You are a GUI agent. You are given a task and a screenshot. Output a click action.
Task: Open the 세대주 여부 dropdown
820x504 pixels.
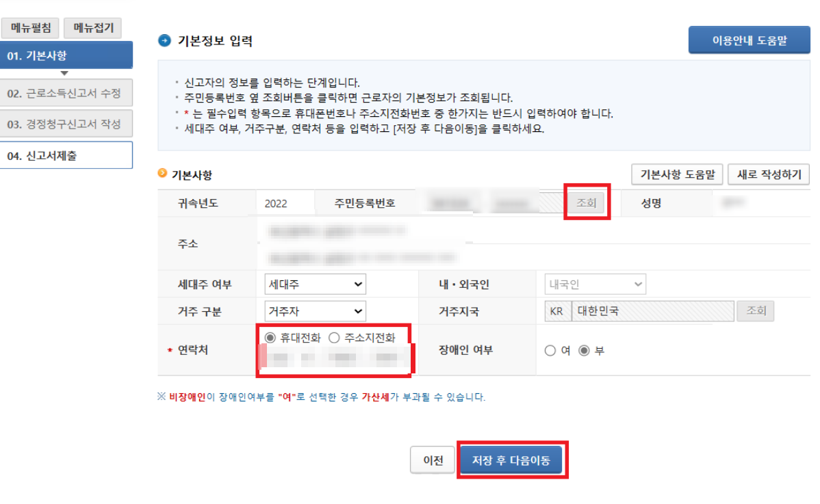314,284
